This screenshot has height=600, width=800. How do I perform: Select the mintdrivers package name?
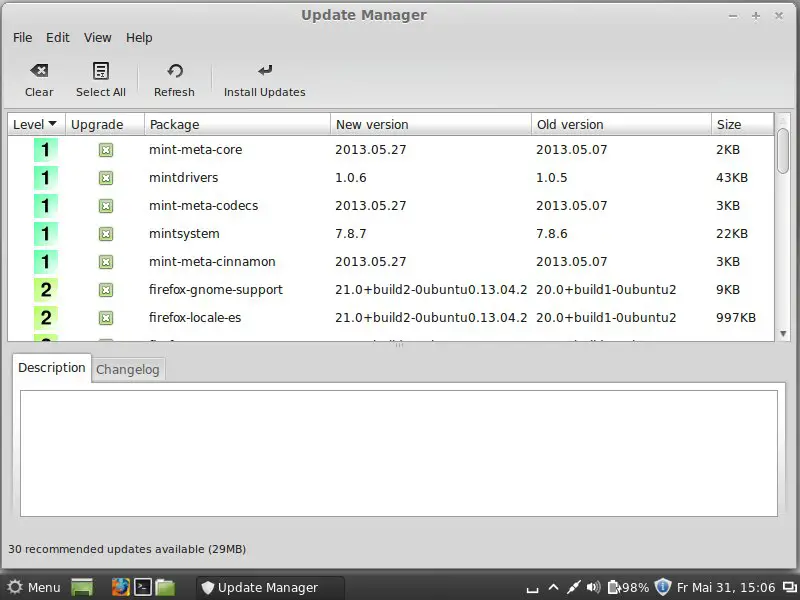184,178
